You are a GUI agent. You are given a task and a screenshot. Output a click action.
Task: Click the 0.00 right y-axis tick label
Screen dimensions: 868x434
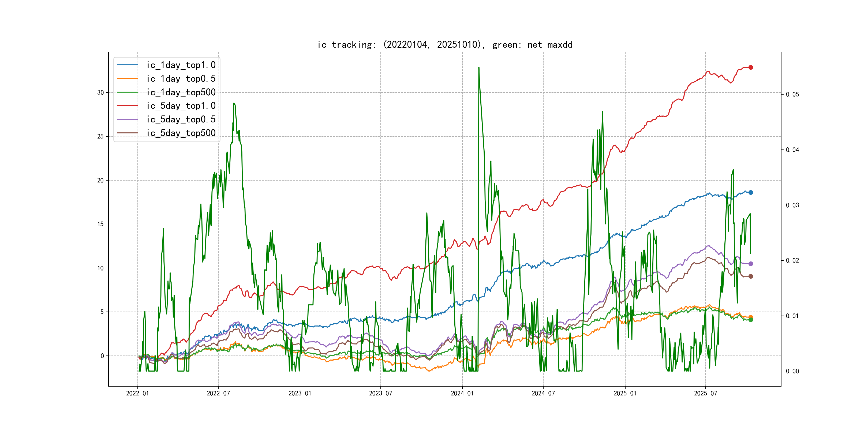[792, 371]
